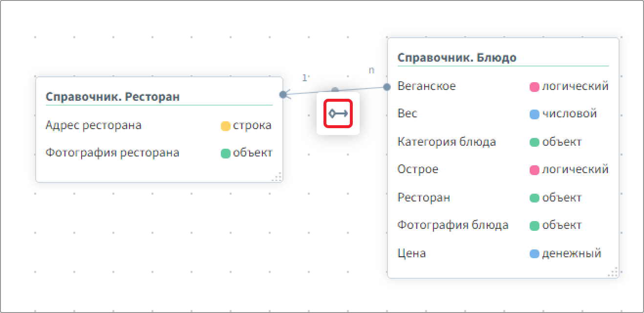Screen dimensions: 644x313
Task: Click the midpoint handle of relation line
Action: [335, 90]
